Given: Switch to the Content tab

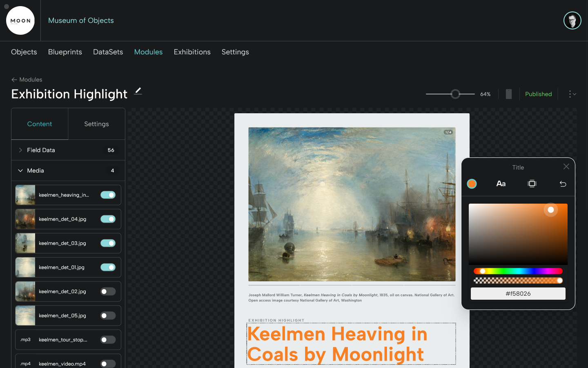Looking at the screenshot, I should point(40,124).
